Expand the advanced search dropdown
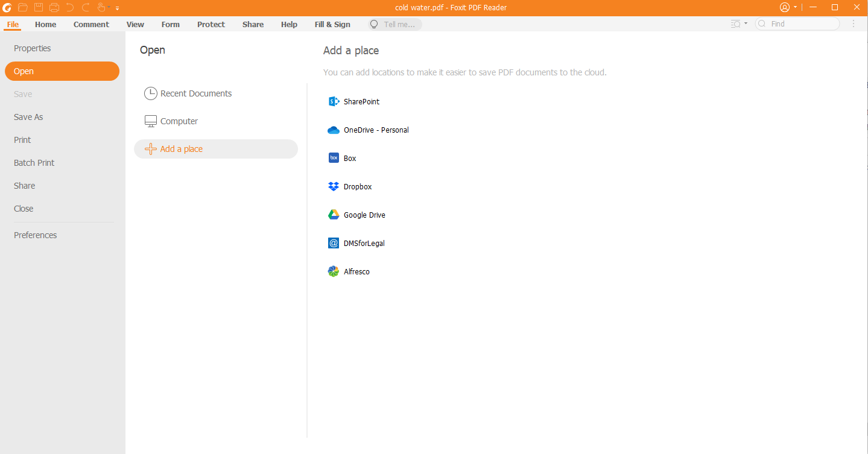 (746, 24)
